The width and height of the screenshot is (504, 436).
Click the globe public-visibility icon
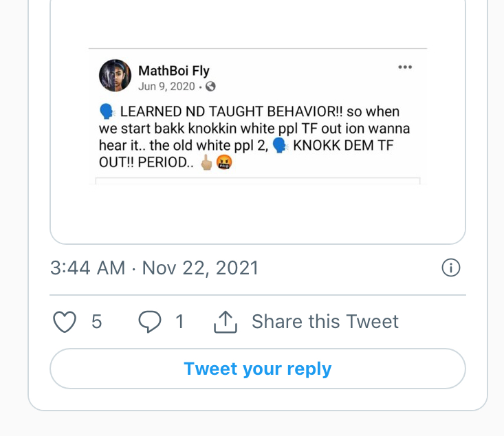click(210, 86)
